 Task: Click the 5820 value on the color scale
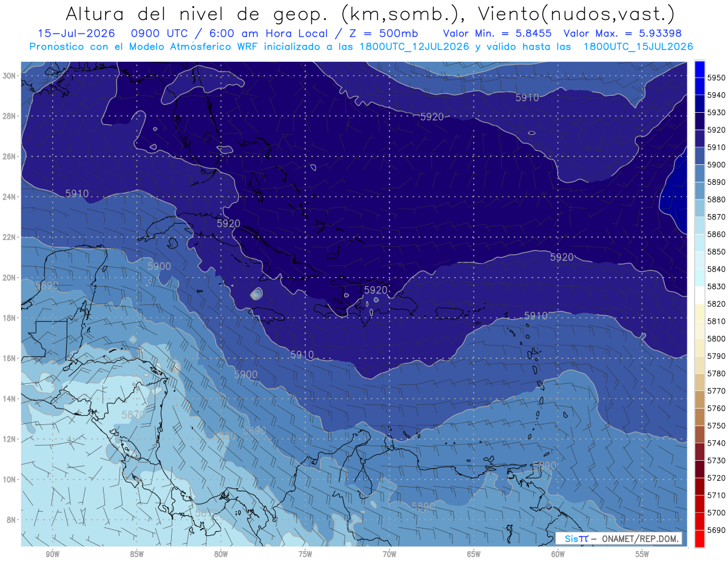(716, 304)
